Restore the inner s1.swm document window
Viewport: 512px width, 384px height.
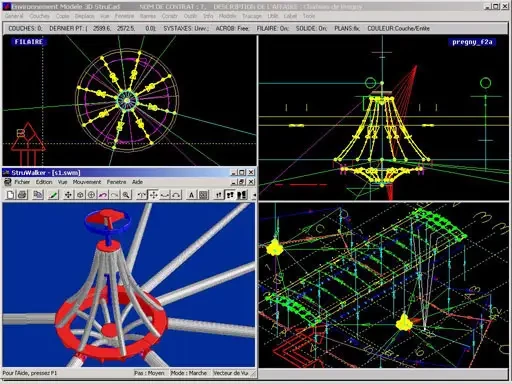click(242, 182)
